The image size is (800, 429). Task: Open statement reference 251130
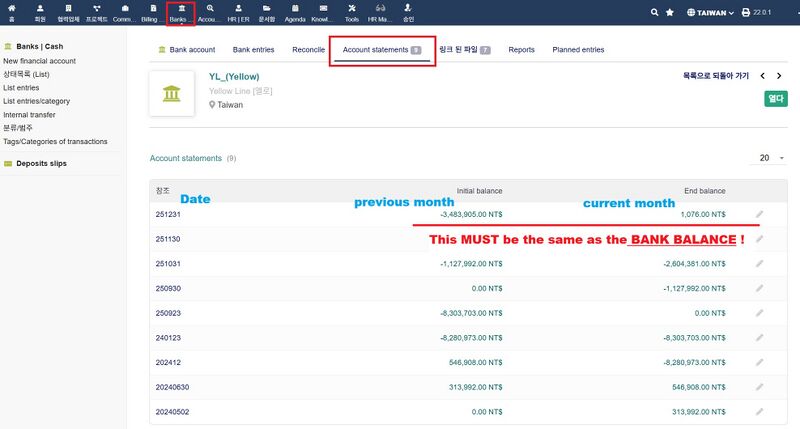pos(168,239)
